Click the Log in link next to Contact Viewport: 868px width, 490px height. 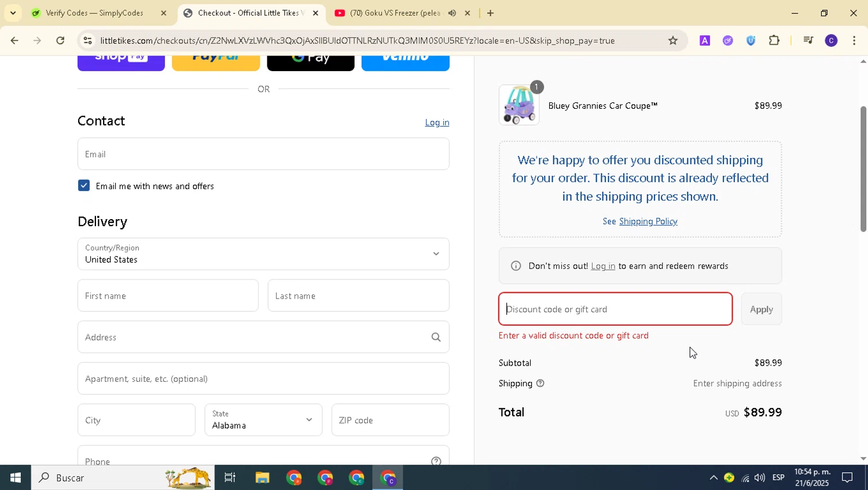click(x=437, y=123)
